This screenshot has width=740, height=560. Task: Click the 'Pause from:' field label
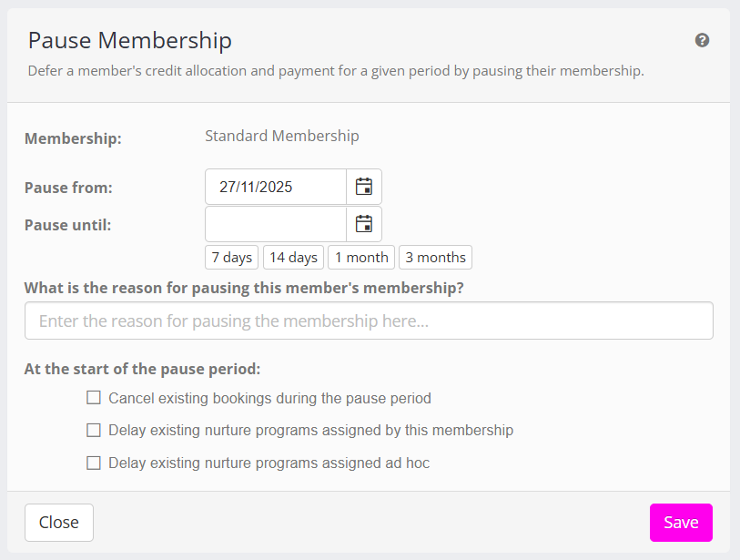68,188
